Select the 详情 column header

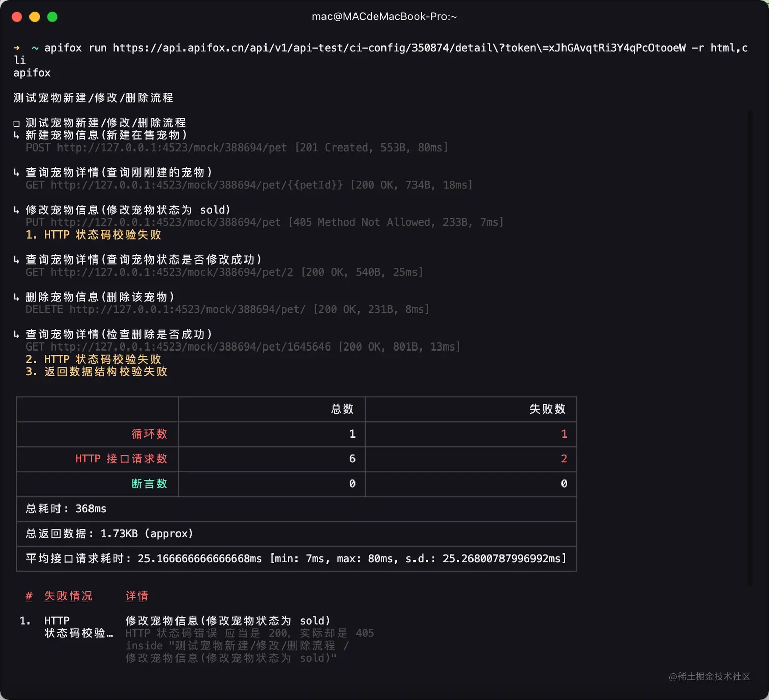click(x=136, y=596)
